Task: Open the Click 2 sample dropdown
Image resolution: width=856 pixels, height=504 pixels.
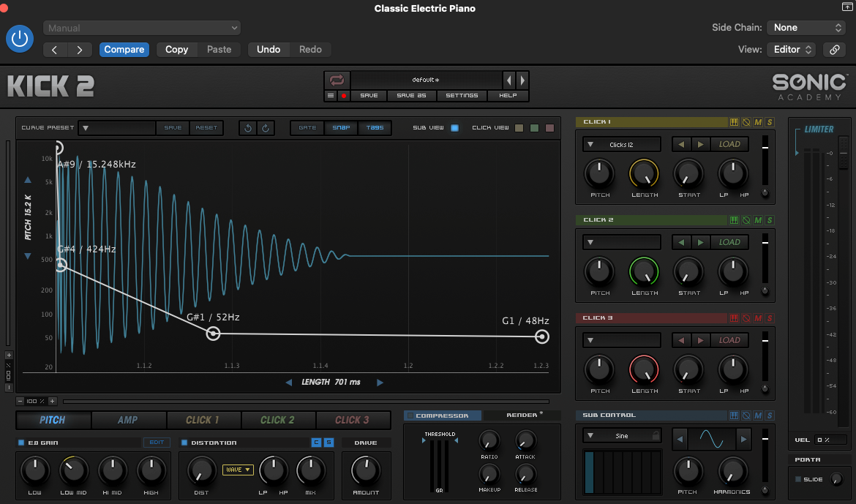Action: point(622,242)
